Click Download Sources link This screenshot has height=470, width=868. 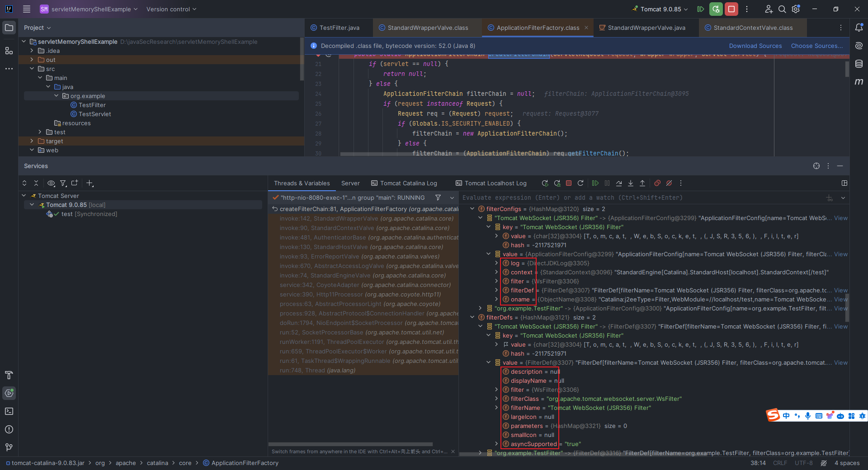[x=755, y=46]
